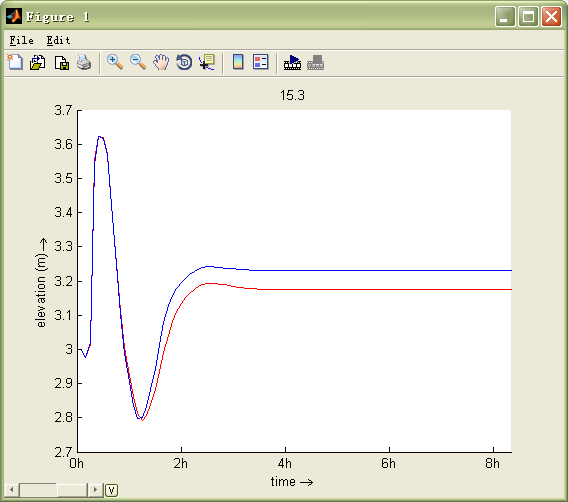
Task: Click the plot title 15.3
Action: click(292, 95)
